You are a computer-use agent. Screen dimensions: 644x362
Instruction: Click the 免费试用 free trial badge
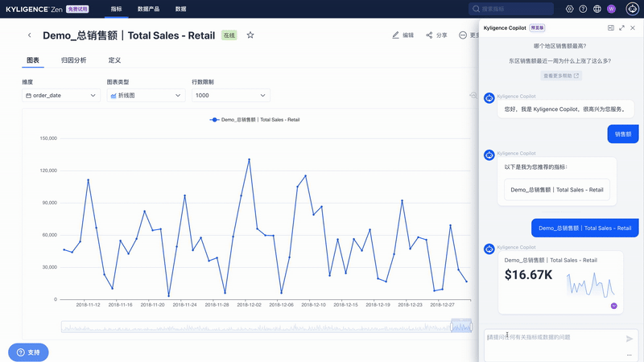77,9
